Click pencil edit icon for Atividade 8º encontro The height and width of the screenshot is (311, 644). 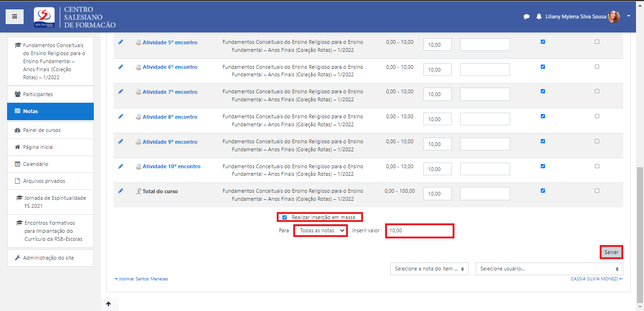[121, 116]
